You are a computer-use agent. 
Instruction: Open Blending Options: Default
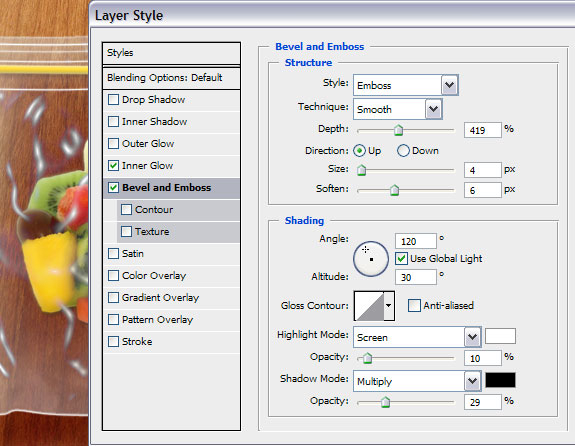click(171, 78)
